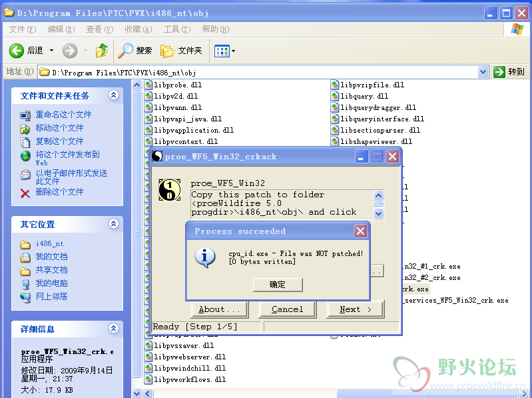Click 确定 in Process succeeded dialog
Image resolution: width=532 pixels, height=398 pixels.
[x=278, y=285]
